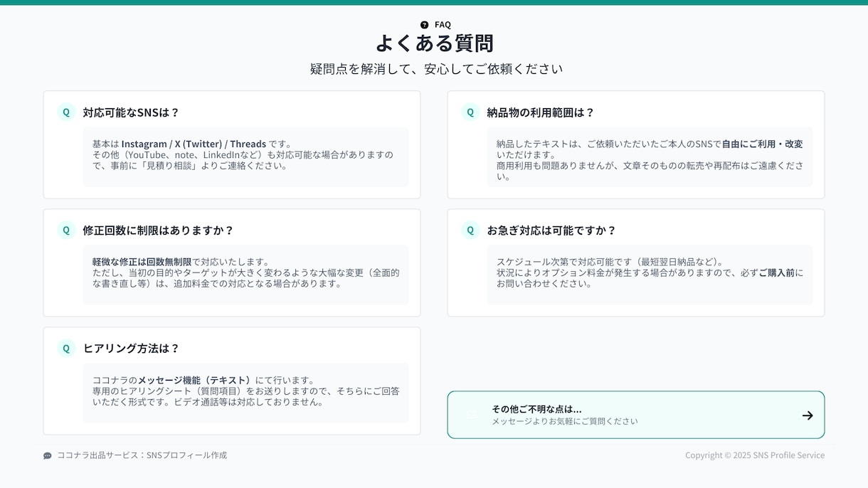Click the Q badge beside 納品物の利用範囲は？
Screen dimensions: 868x488
[x=470, y=112]
